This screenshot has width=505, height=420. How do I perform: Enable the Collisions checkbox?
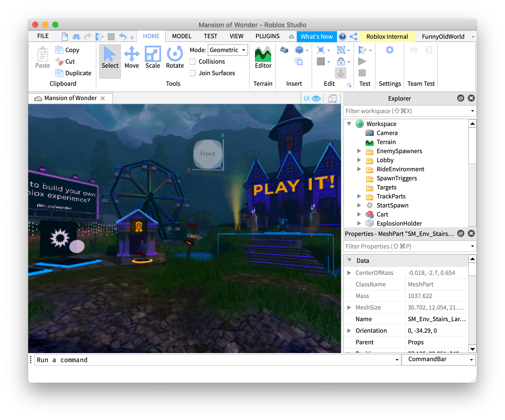(x=193, y=62)
